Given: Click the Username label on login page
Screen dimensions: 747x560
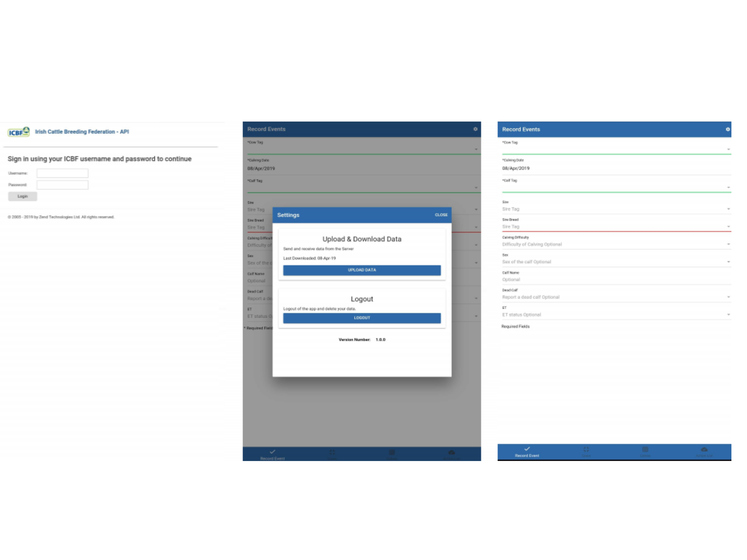Looking at the screenshot, I should [17, 173].
